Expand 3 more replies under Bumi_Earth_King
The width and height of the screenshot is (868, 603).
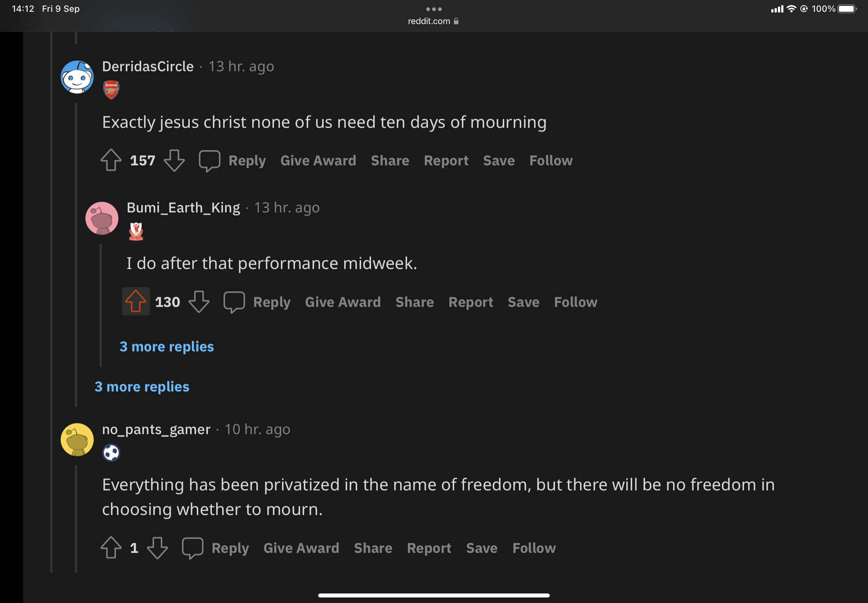167,346
